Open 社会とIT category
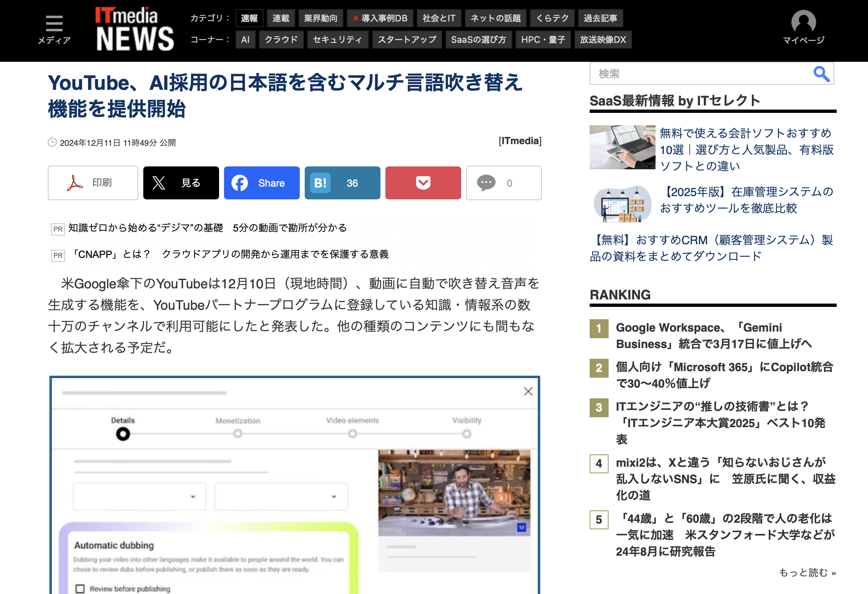This screenshot has width=868, height=594. click(439, 18)
